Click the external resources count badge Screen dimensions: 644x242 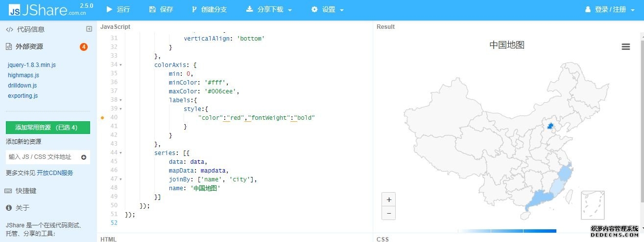coord(84,47)
